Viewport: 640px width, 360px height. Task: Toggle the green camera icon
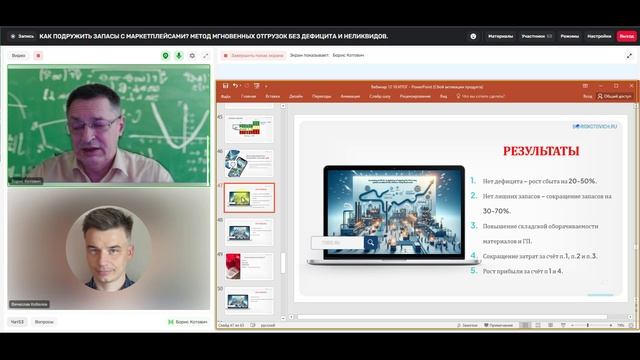[x=165, y=56]
